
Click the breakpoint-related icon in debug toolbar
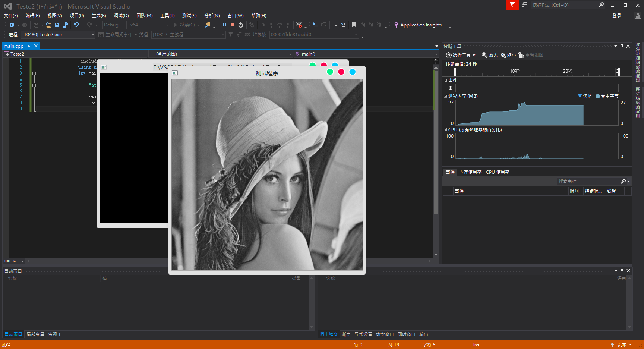point(299,25)
